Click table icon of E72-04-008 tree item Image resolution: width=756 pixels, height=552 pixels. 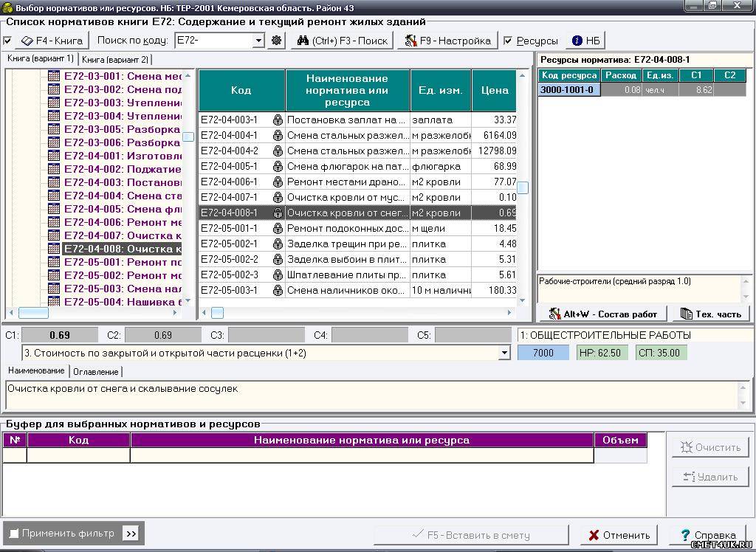point(54,249)
